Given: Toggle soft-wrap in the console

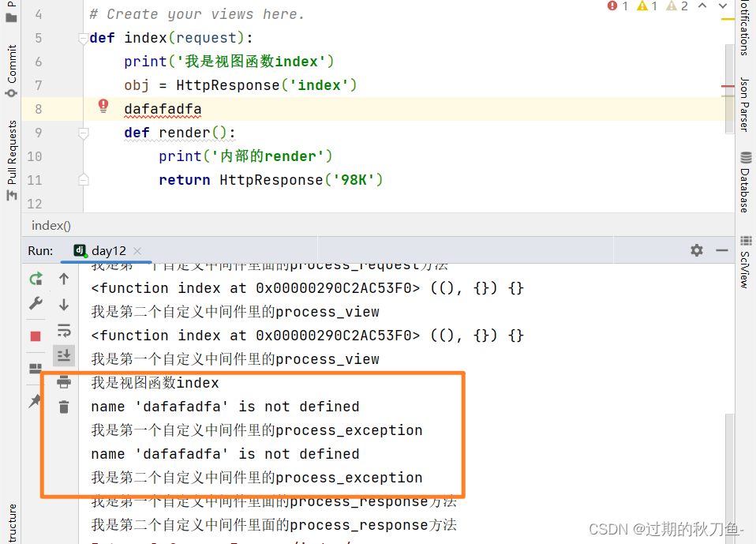Looking at the screenshot, I should coord(64,330).
